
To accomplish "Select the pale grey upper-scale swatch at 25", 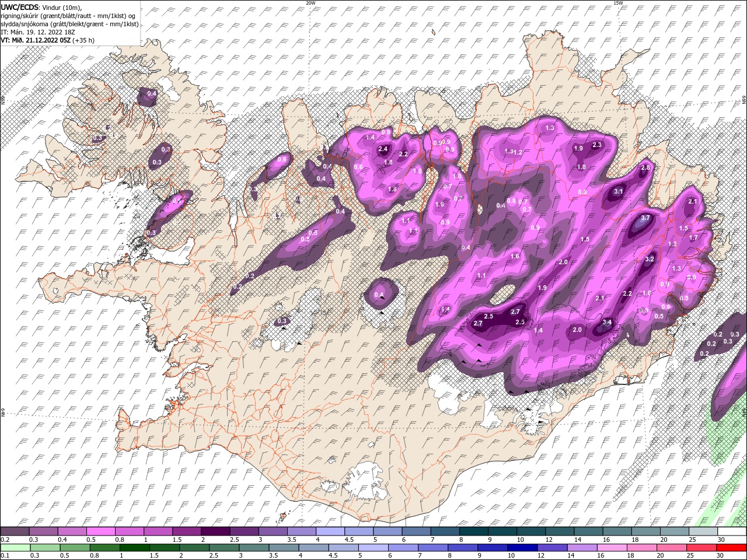I will (x=703, y=531).
